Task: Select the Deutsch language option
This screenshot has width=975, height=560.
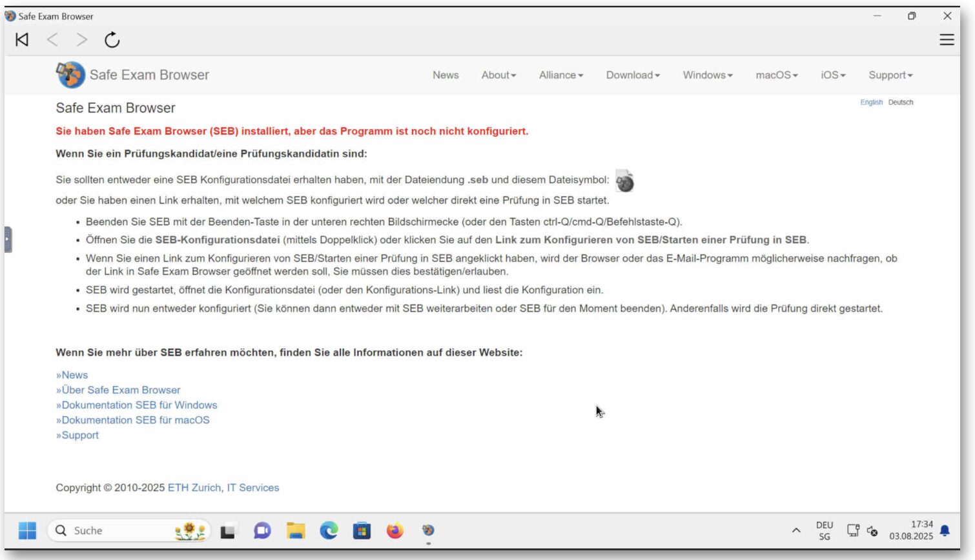Action: tap(900, 102)
